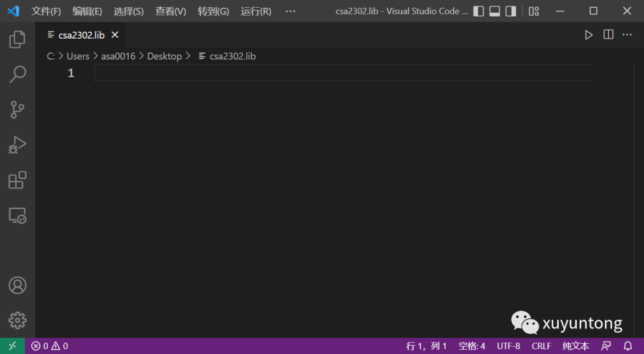Toggle the bottom panel
Viewport: 644px width, 354px height.
494,11
